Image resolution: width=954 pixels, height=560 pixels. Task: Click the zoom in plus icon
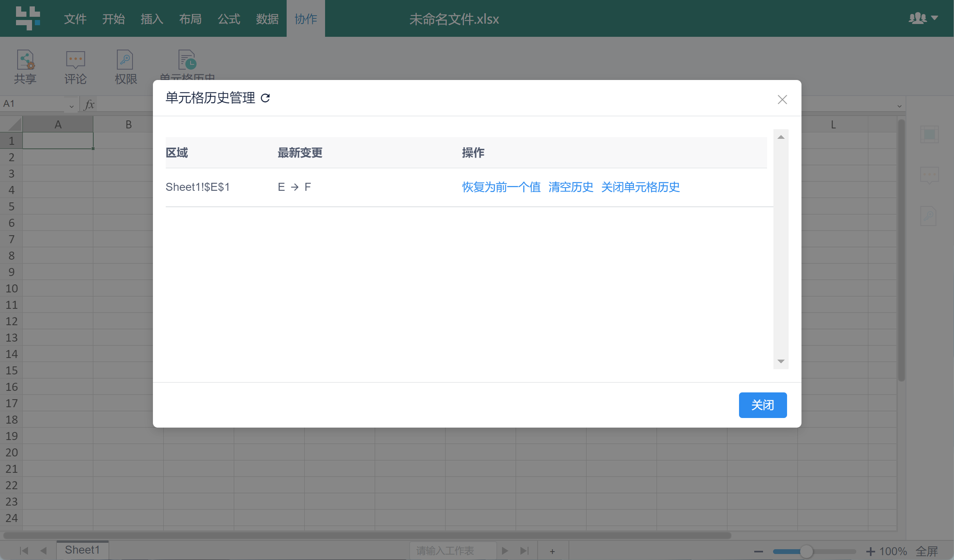pos(870,552)
